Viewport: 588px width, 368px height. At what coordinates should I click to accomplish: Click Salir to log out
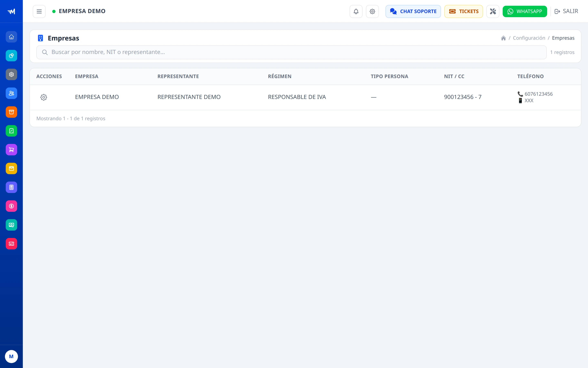(566, 11)
